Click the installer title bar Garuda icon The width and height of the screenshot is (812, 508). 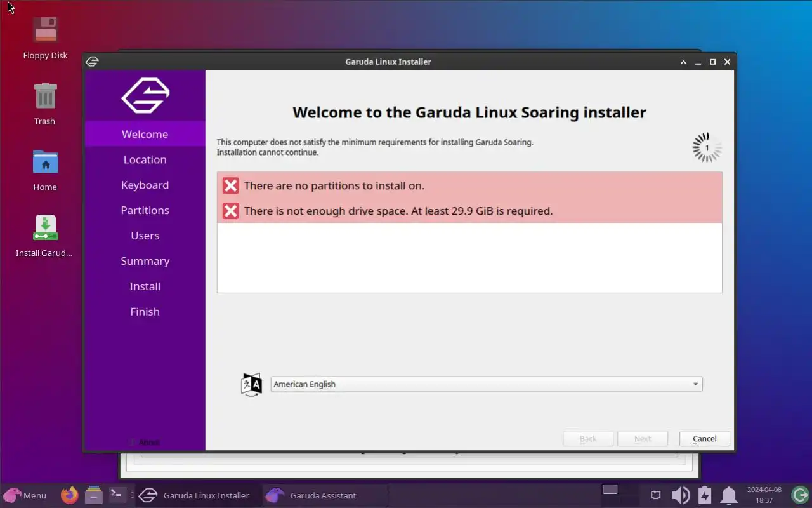(93, 62)
